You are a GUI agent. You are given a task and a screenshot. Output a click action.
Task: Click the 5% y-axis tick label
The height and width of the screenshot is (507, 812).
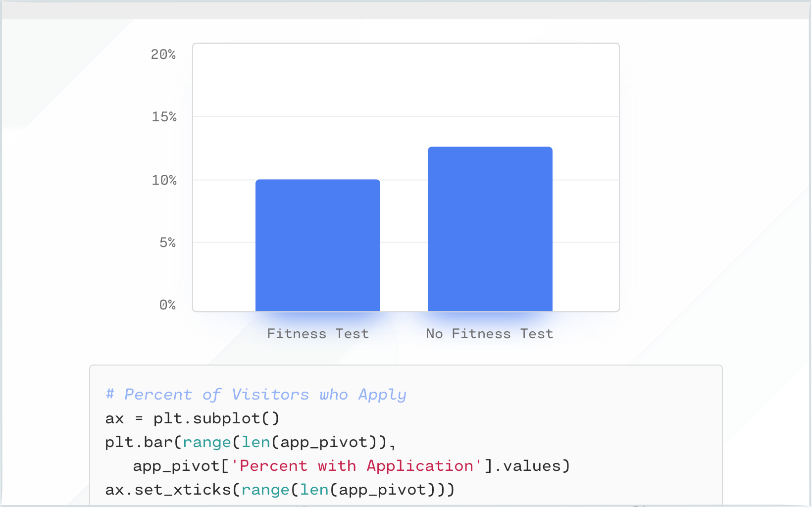(x=168, y=243)
